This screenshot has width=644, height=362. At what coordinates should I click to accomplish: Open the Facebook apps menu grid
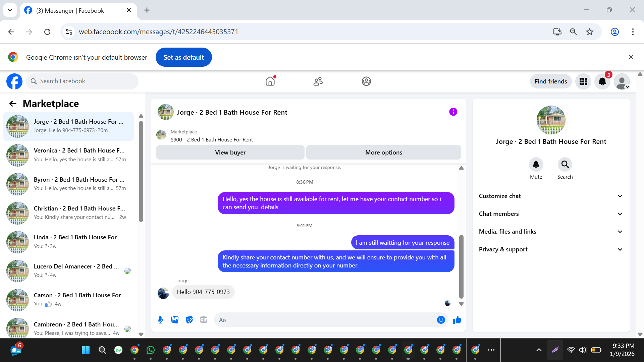(583, 81)
